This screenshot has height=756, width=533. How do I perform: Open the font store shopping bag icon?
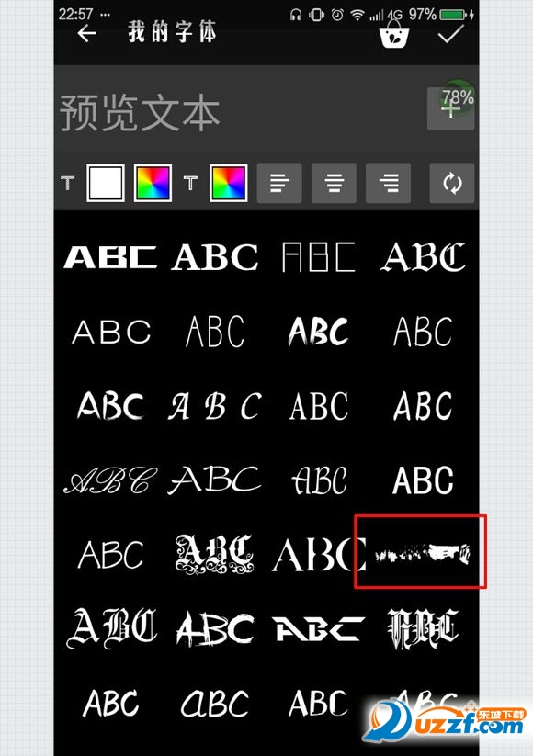pos(394,35)
